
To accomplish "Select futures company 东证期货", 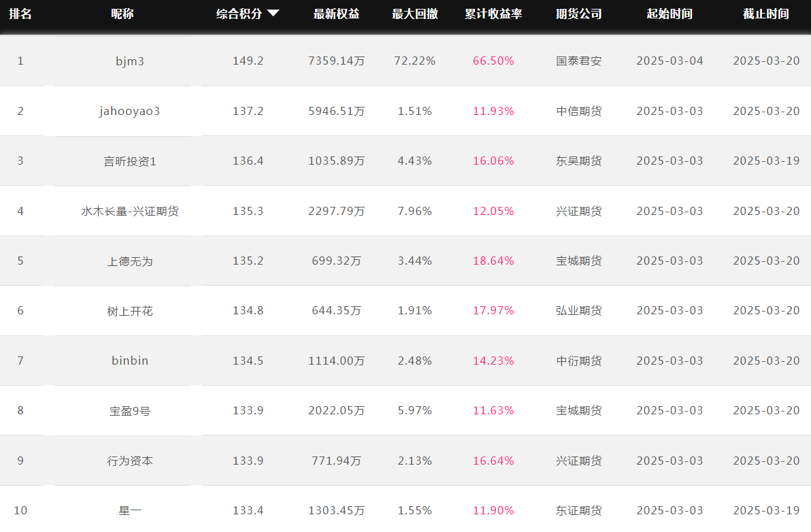I will 579,510.
